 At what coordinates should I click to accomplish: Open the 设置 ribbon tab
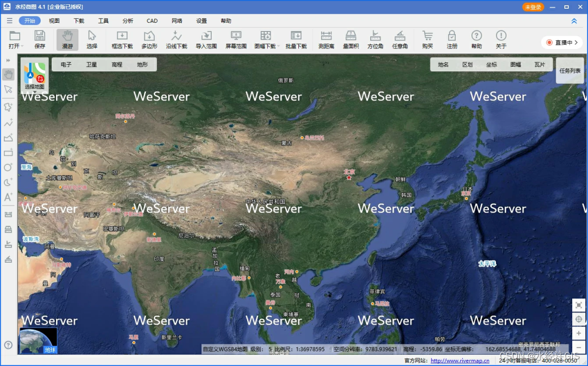[x=201, y=21]
